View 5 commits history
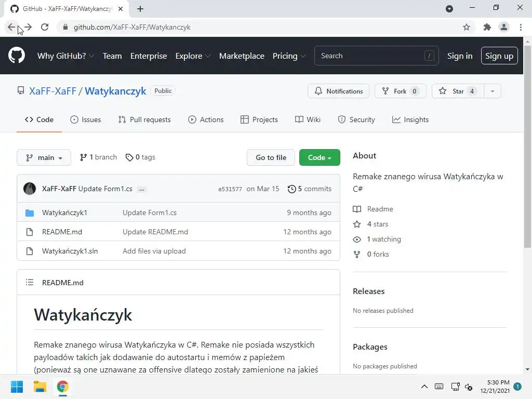The height and width of the screenshot is (399, 532). (310, 189)
